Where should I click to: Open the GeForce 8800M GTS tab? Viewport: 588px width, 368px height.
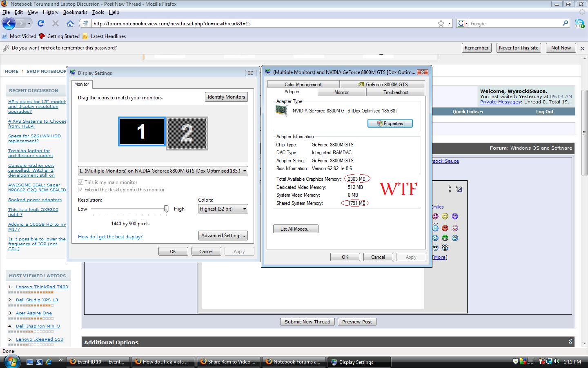click(x=382, y=85)
